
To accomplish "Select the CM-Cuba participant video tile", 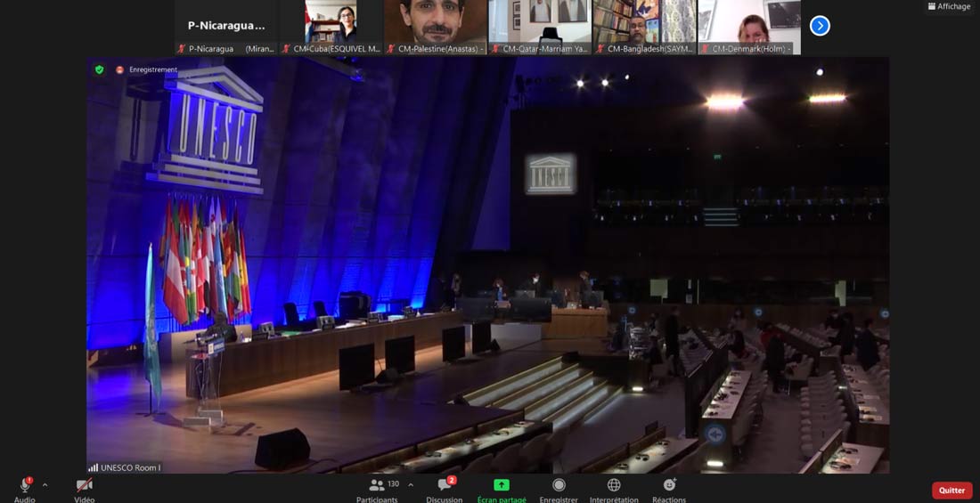I will click(x=331, y=27).
